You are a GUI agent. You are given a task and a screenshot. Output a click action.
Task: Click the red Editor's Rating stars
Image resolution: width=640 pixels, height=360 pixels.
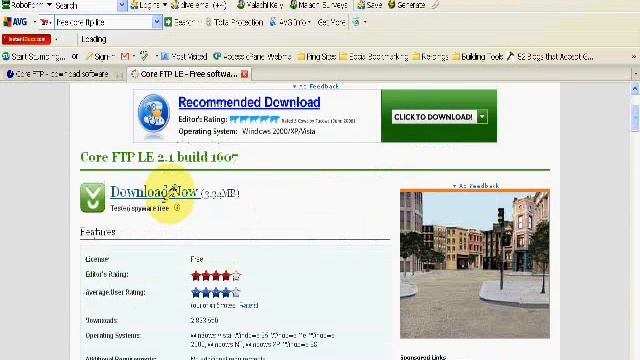click(x=216, y=276)
